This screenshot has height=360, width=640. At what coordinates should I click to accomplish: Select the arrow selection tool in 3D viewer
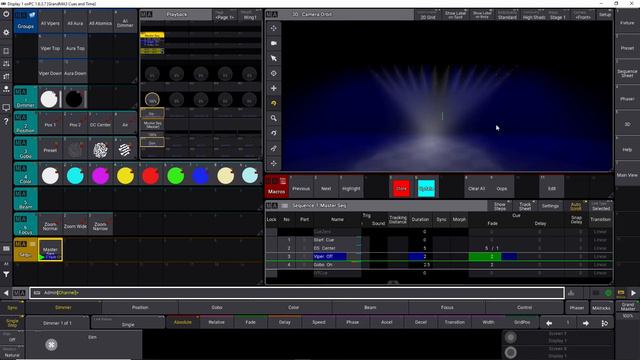coord(273,58)
